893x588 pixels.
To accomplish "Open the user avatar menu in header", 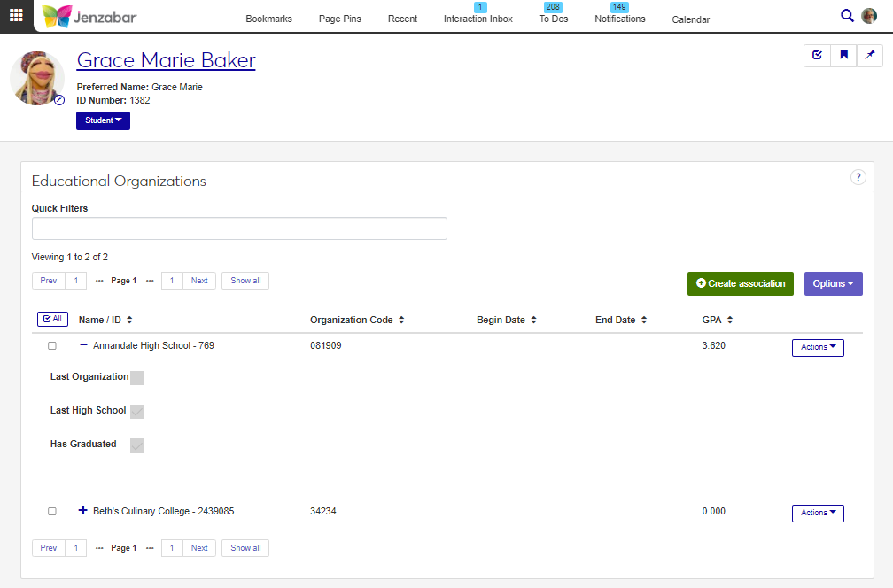I will coord(869,16).
